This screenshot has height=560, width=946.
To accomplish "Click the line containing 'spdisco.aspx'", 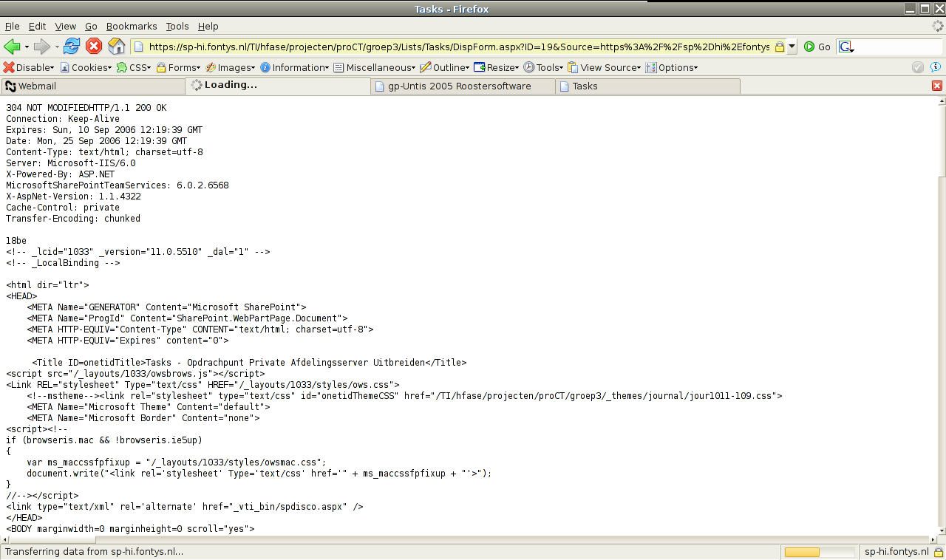I will [x=185, y=507].
